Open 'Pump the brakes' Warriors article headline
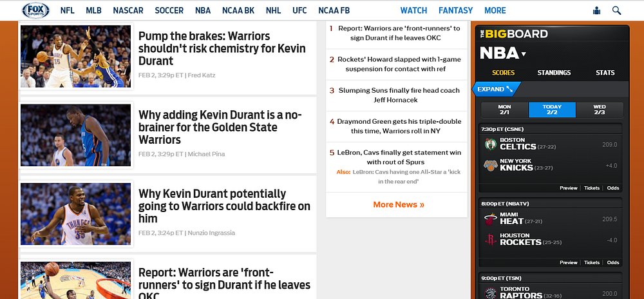 pos(222,48)
